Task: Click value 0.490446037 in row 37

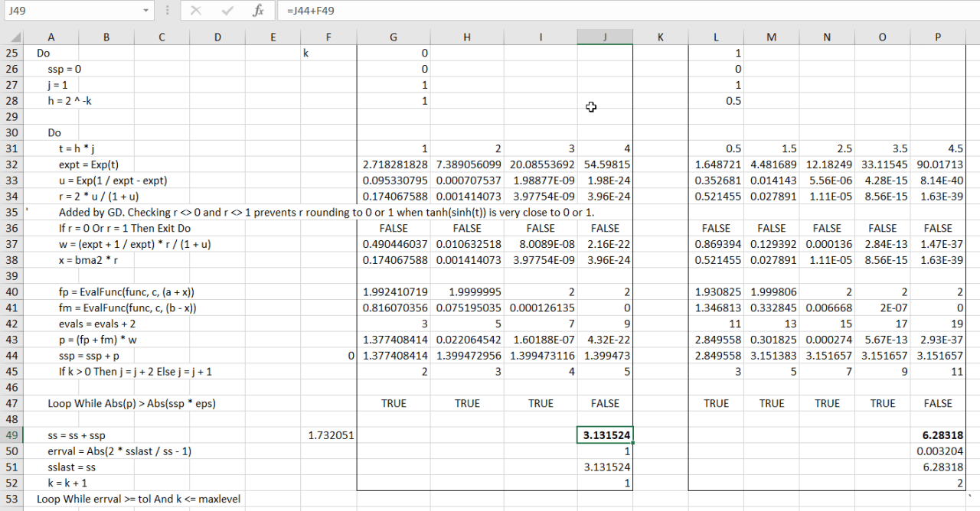Action: point(395,244)
